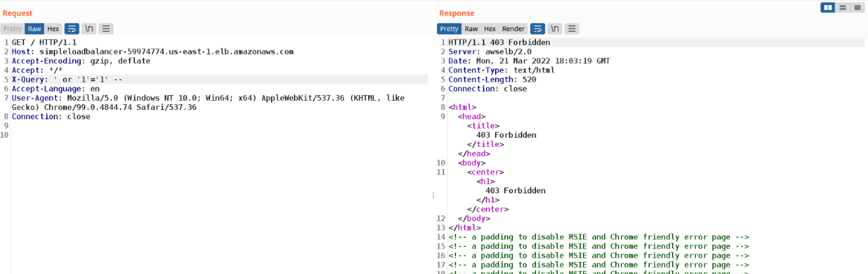The width and height of the screenshot is (868, 274).
Task: Click the 'Accept-Language: en' header line
Action: pyautogui.click(x=56, y=89)
